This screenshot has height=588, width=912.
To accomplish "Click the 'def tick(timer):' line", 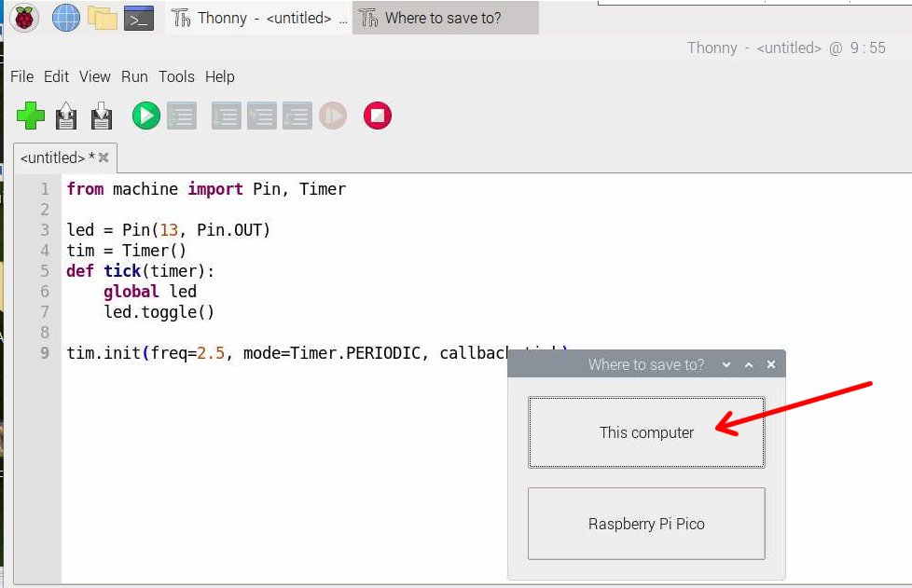I will click(x=140, y=271).
